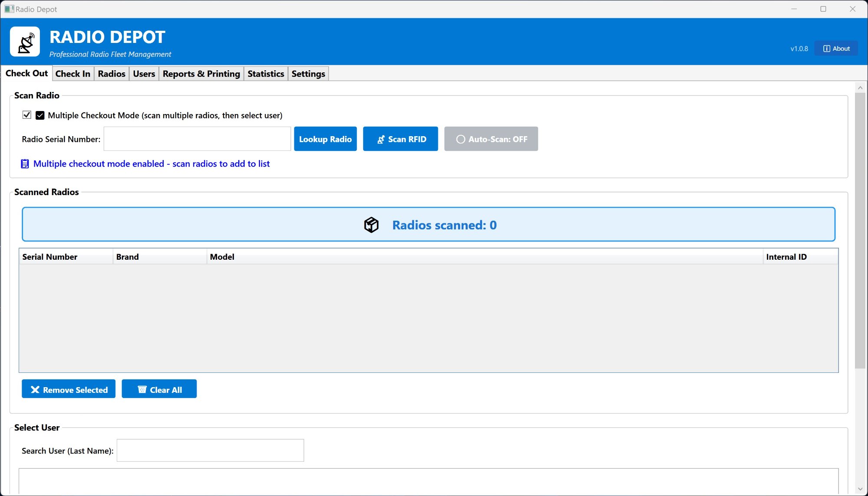This screenshot has width=868, height=496.
Task: Click the Clear All trash button
Action: pos(159,389)
